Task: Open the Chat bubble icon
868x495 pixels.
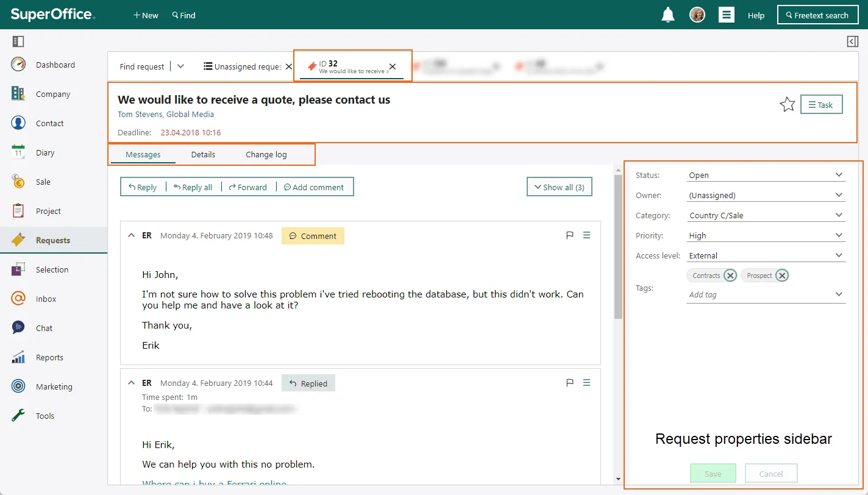Action: point(18,328)
